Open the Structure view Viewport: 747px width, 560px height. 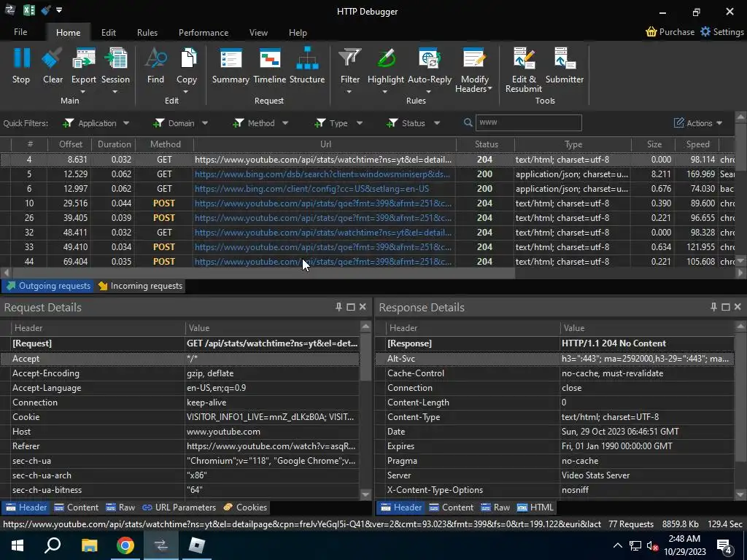tap(307, 66)
